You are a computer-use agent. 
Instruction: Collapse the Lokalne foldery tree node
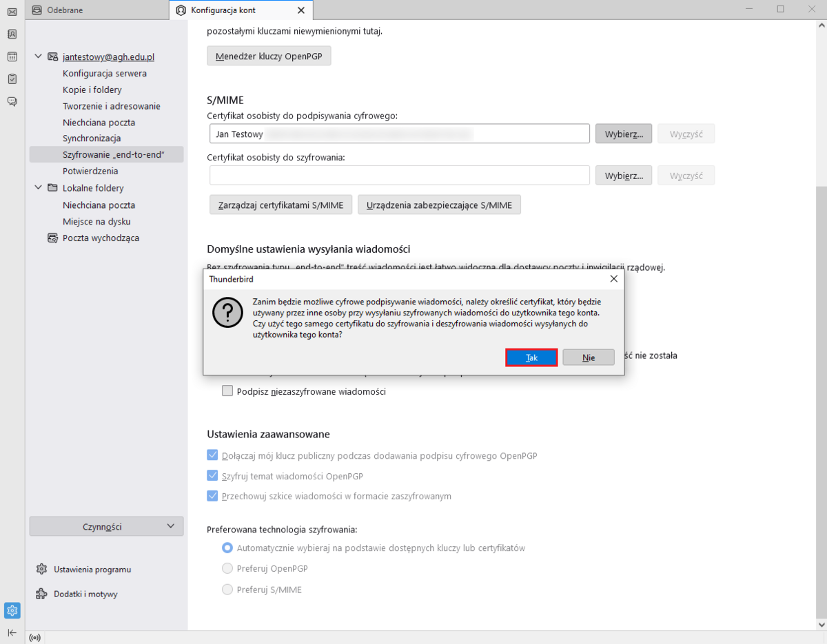[38, 188]
